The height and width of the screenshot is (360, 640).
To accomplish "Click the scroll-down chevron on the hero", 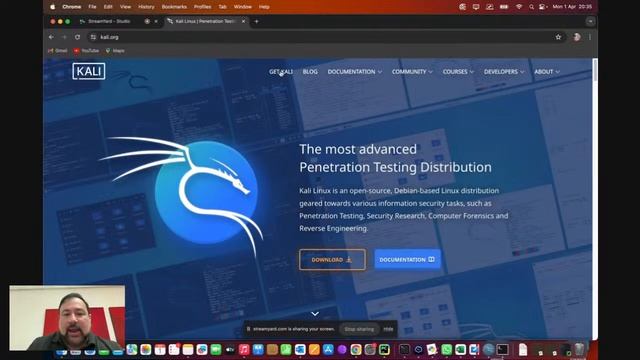I will [x=315, y=314].
